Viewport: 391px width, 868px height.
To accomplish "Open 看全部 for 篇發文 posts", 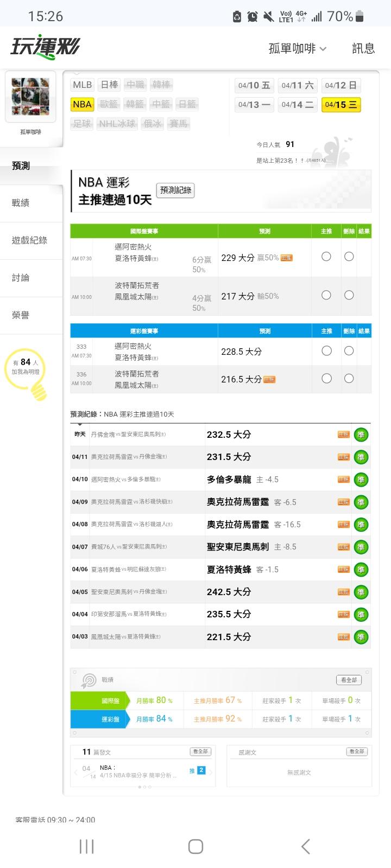I will click(x=200, y=751).
